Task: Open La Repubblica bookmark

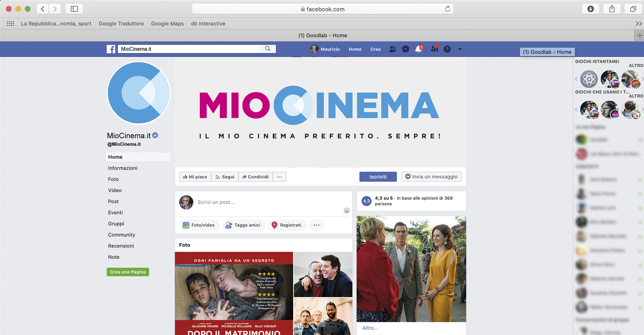Action: [x=56, y=23]
